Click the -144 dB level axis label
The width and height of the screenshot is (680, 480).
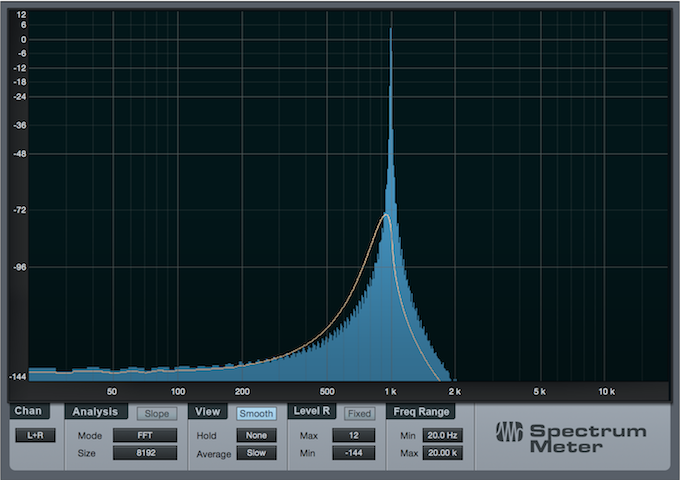18,376
